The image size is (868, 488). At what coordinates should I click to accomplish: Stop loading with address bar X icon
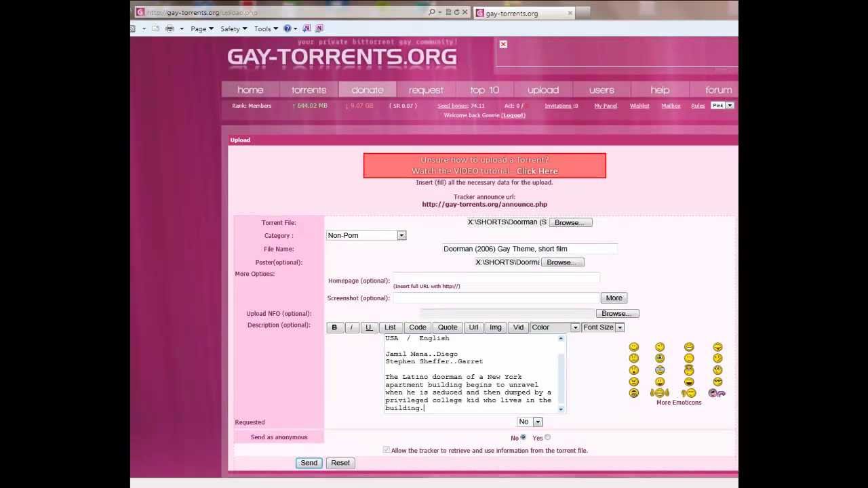(x=465, y=12)
